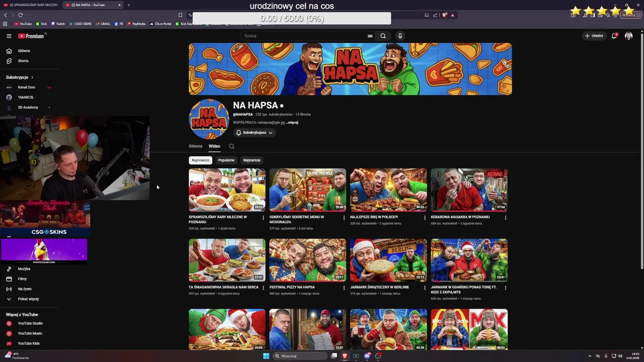
Task: Search within NA HAPSA channel
Action: click(231, 146)
